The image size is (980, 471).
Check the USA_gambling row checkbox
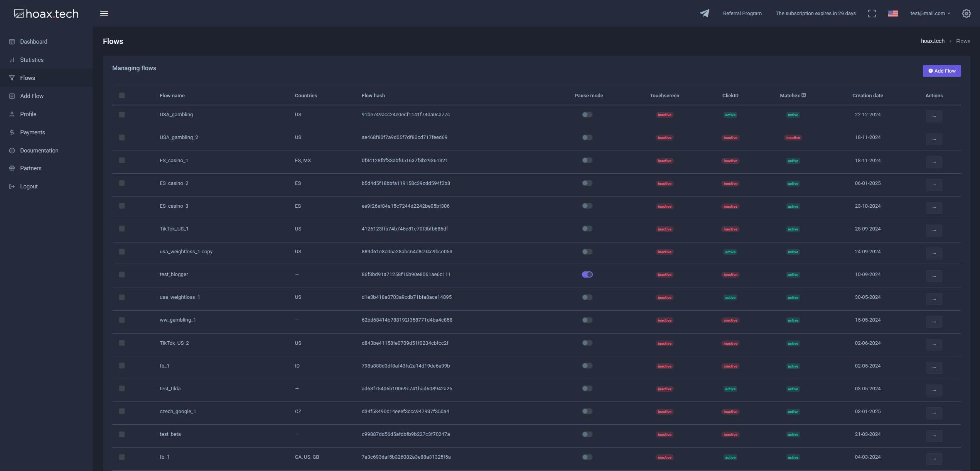click(122, 115)
